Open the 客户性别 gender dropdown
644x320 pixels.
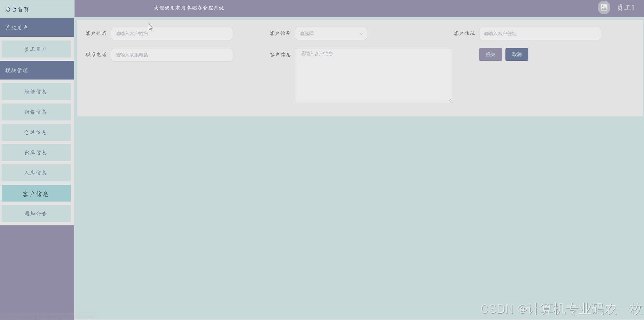[x=331, y=33]
